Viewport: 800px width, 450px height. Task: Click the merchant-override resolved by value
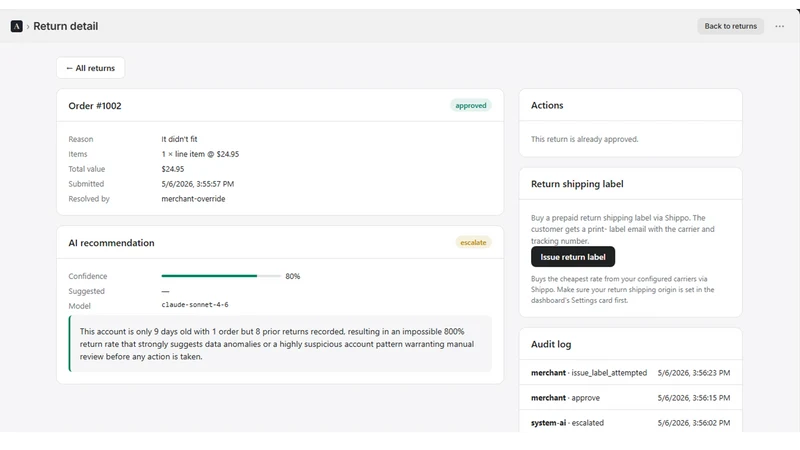(193, 198)
